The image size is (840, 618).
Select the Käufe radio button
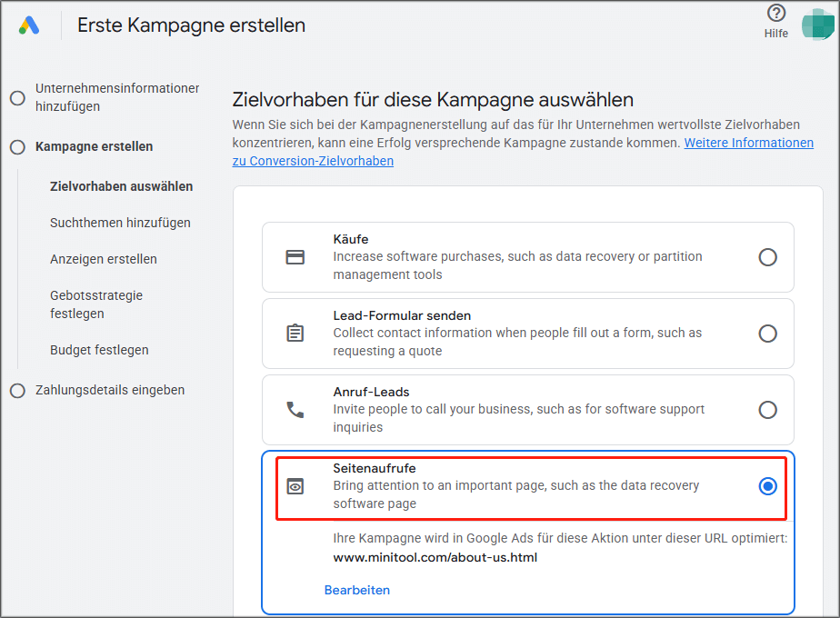[768, 257]
